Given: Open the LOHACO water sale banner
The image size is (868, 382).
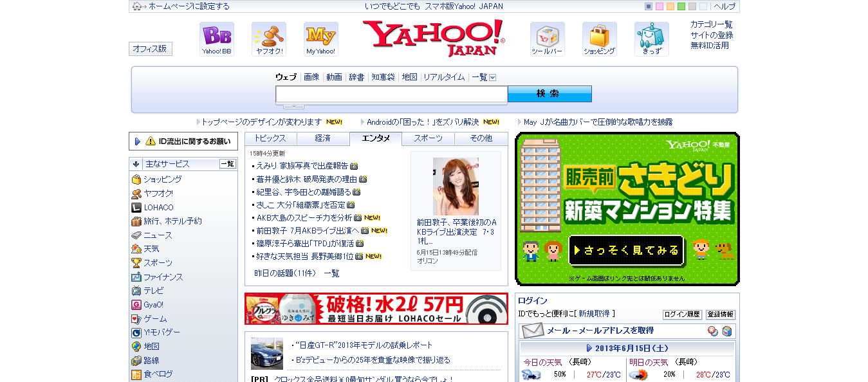Looking at the screenshot, I should [376, 309].
